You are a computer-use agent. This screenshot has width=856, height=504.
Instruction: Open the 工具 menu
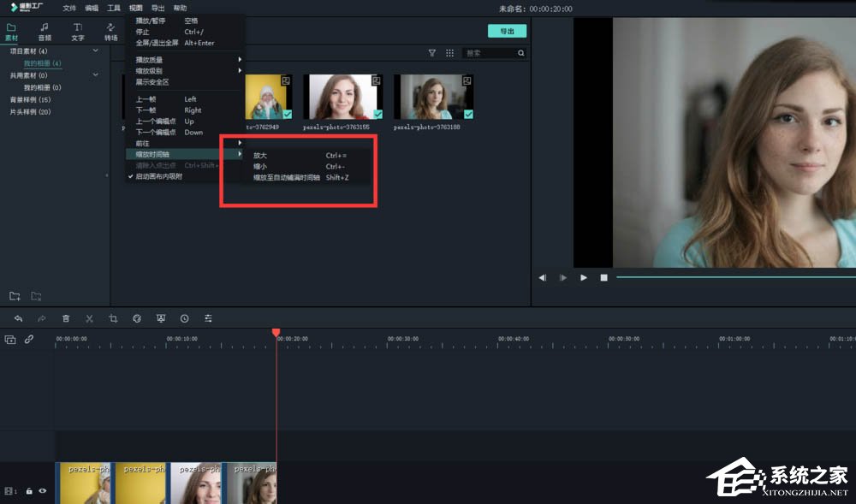[x=114, y=9]
